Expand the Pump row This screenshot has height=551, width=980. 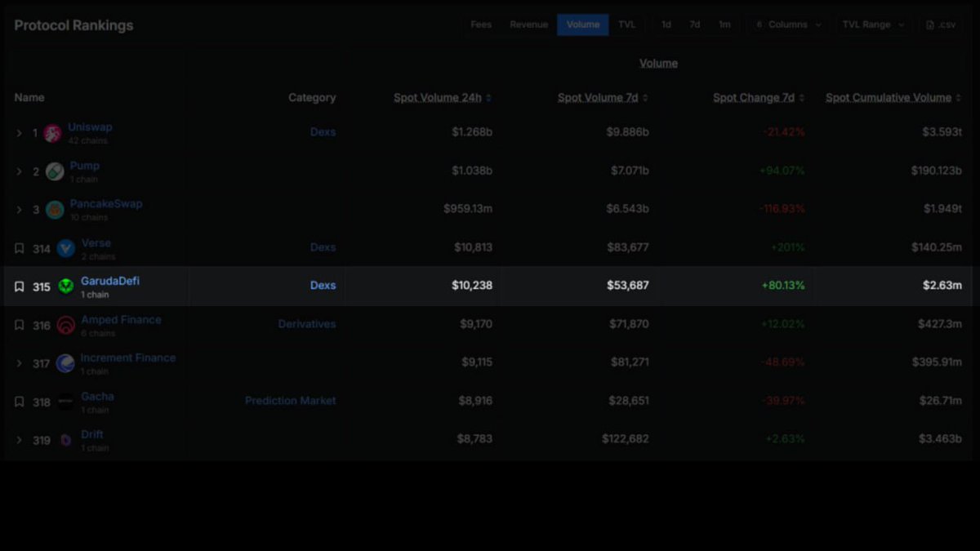pos(20,171)
